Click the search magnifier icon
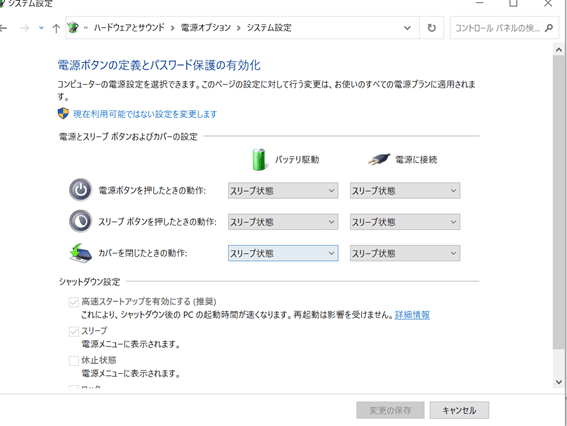The image size is (567, 426). [x=549, y=28]
